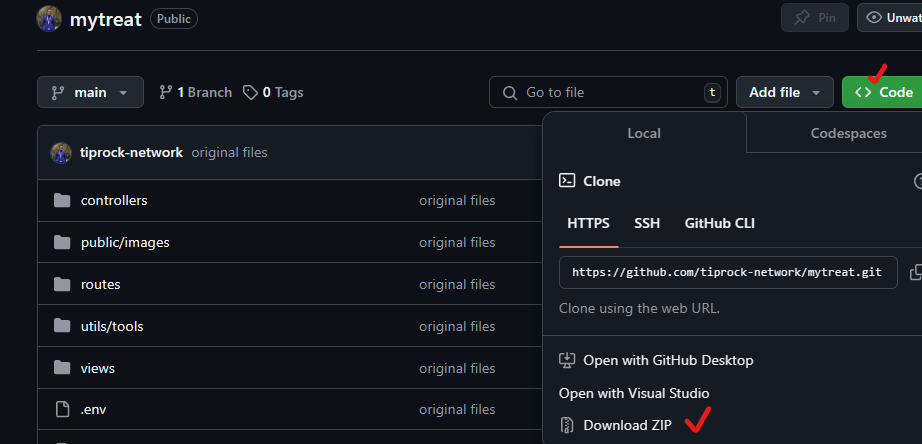The width and height of the screenshot is (922, 444).
Task: Click the 'original files' commit message in .env row
Action: (457, 409)
